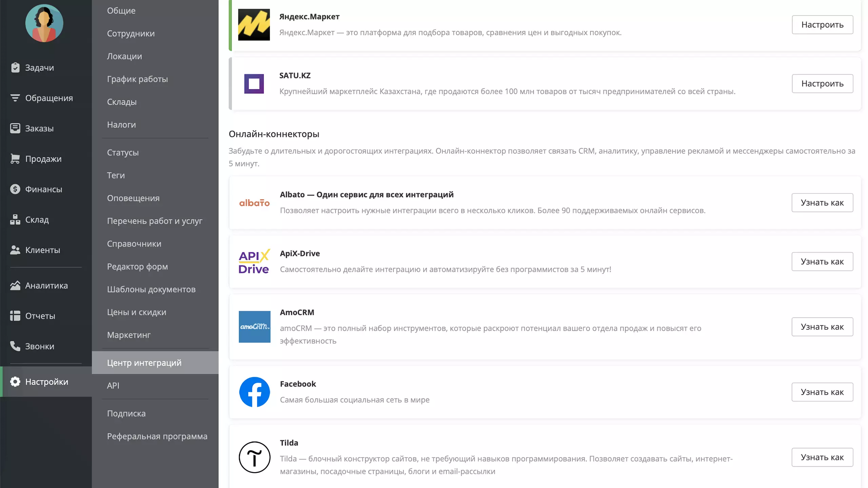Click the Склад boxes icon

click(15, 219)
